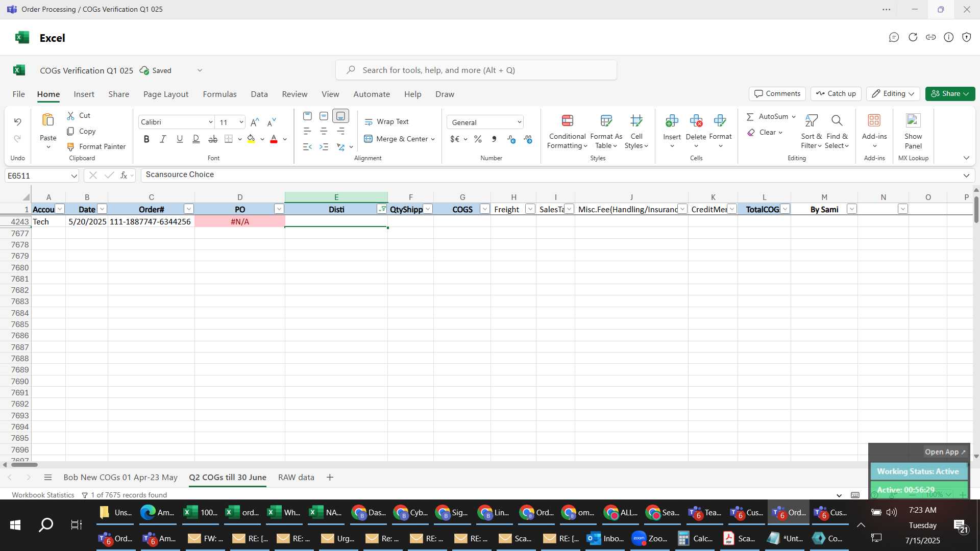
Task: Add a new sheet with plus icon
Action: pyautogui.click(x=330, y=478)
